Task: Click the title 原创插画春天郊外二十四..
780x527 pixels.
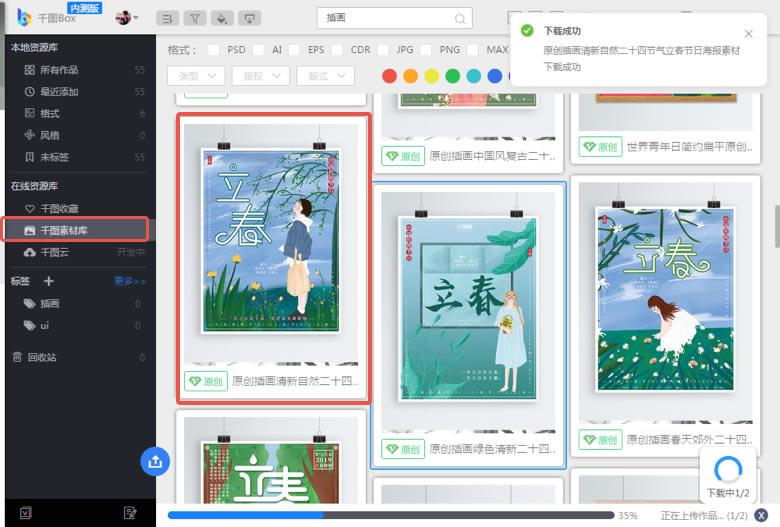Action: pyautogui.click(x=689, y=439)
